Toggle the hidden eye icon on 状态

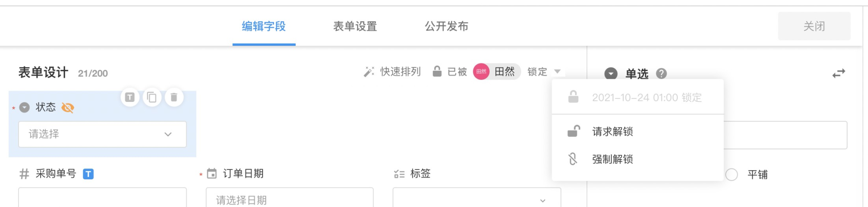(x=68, y=107)
